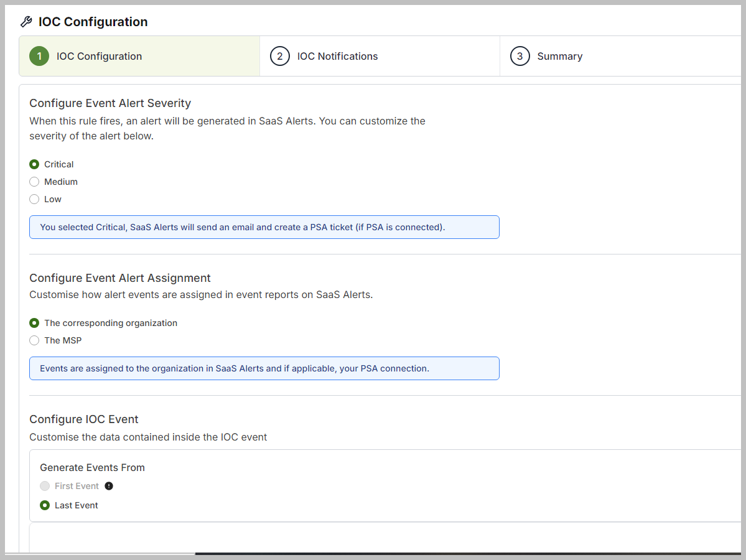Switch to the IOC Configuration step tab

99,56
